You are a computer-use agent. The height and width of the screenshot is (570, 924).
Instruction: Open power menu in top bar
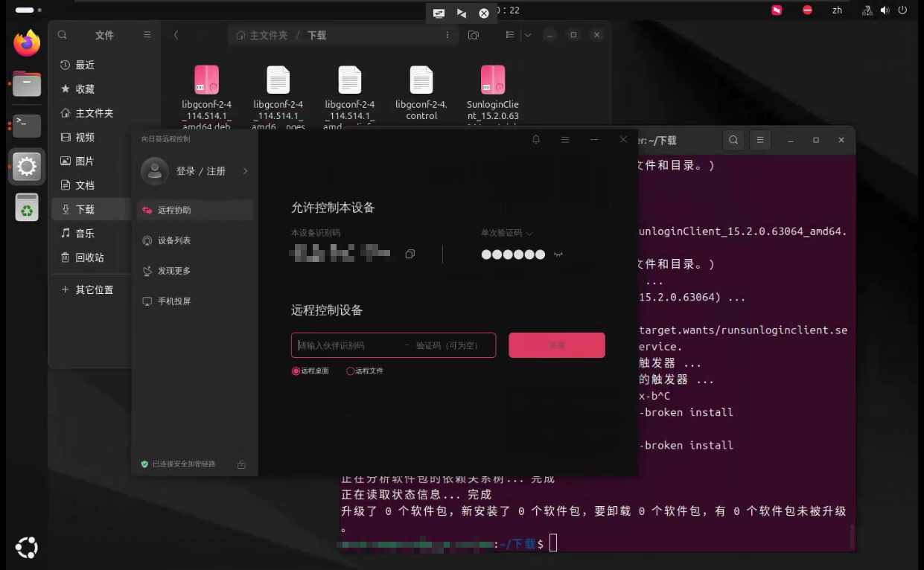[x=903, y=10]
